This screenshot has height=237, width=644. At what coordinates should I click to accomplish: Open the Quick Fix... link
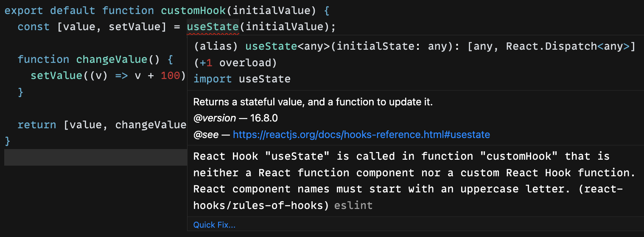click(214, 225)
